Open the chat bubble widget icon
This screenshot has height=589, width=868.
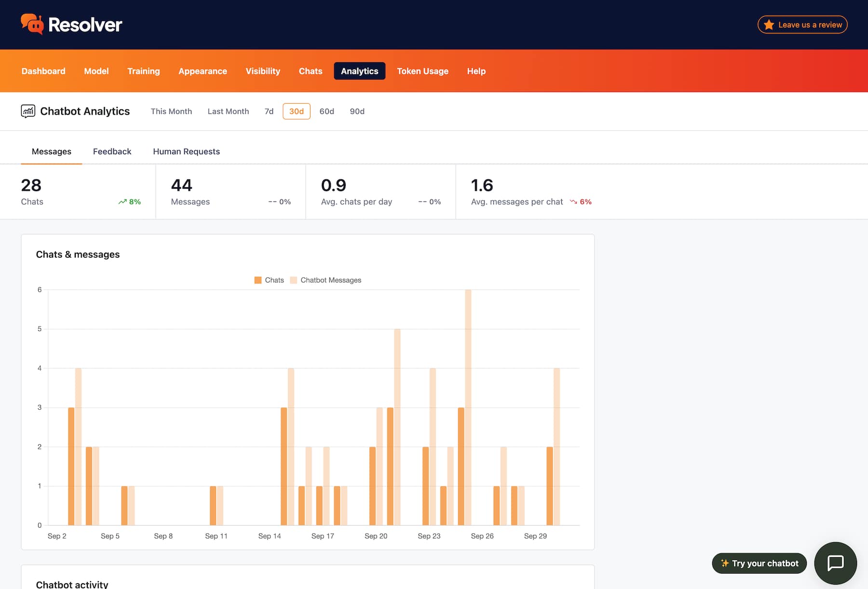coord(835,563)
